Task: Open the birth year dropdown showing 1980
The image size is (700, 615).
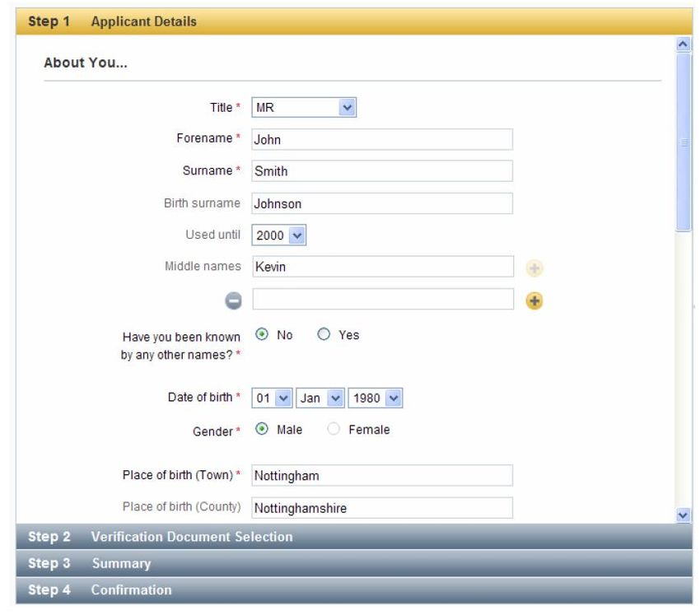Action: click(375, 398)
